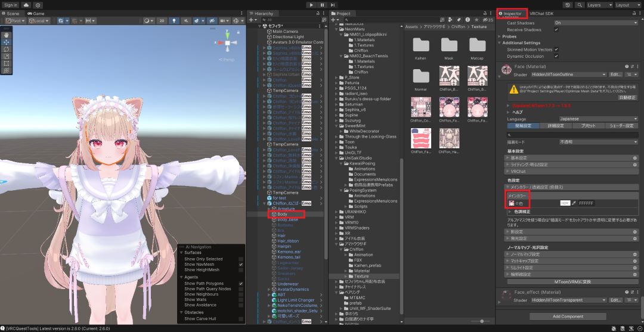This screenshot has height=332, width=644.
Task: Open the scene camera settings icon
Action: point(224,20)
